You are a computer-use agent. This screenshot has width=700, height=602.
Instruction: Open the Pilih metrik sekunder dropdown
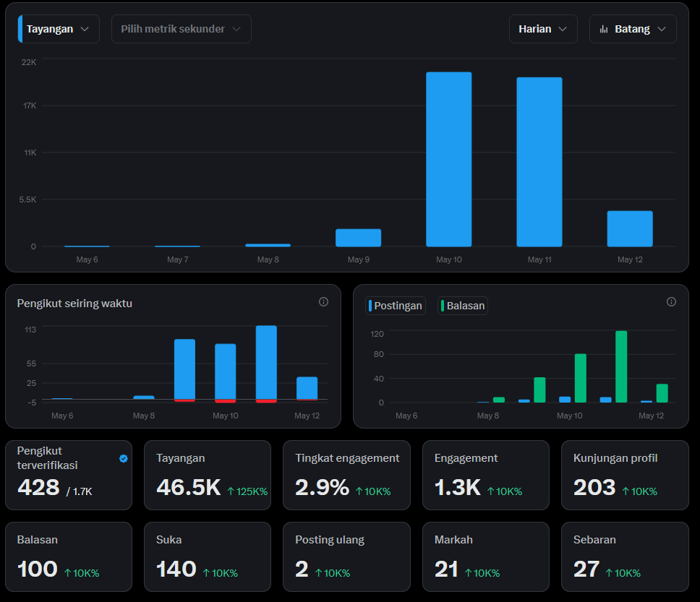click(x=182, y=29)
